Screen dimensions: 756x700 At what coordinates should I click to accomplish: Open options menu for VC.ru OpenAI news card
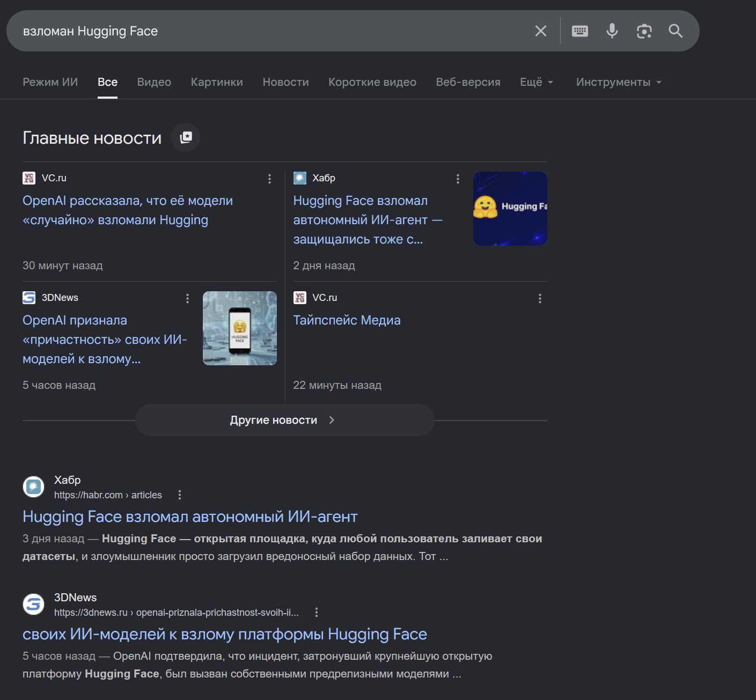269,179
